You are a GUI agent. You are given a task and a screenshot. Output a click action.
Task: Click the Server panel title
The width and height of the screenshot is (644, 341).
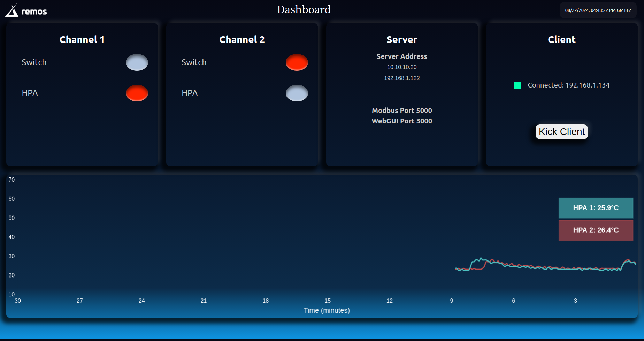point(401,39)
